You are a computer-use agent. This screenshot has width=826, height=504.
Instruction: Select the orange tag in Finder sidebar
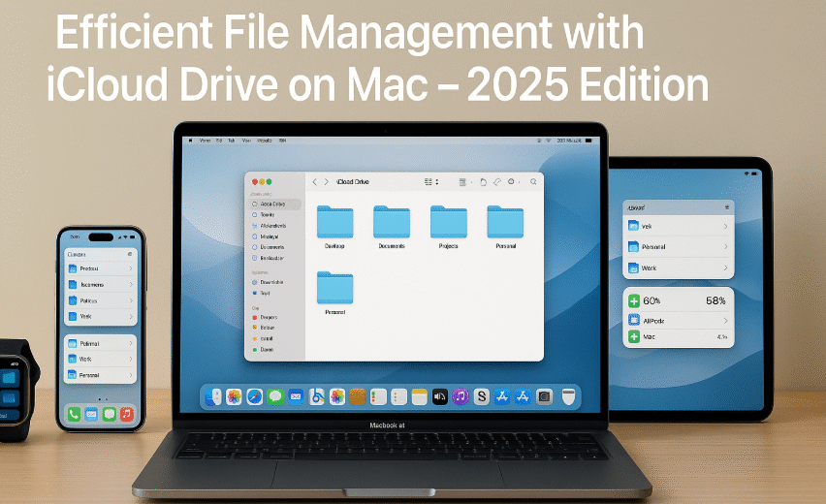click(264, 328)
